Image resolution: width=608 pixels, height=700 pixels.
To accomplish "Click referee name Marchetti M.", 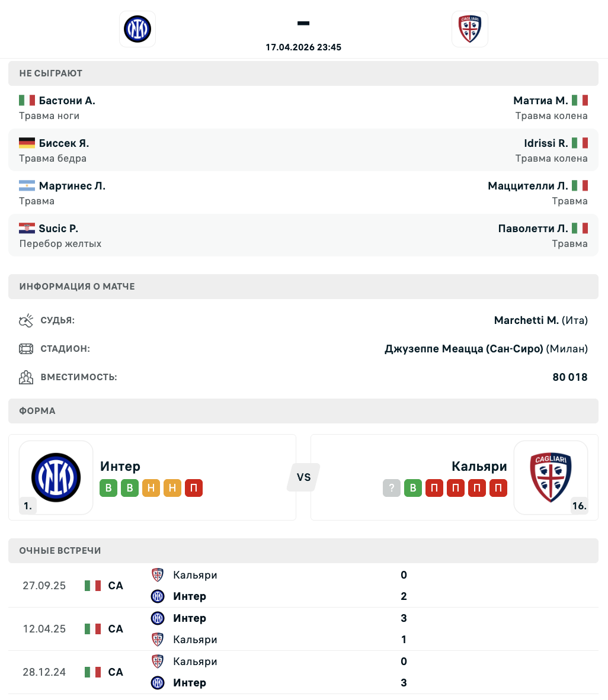I will coord(526,320).
